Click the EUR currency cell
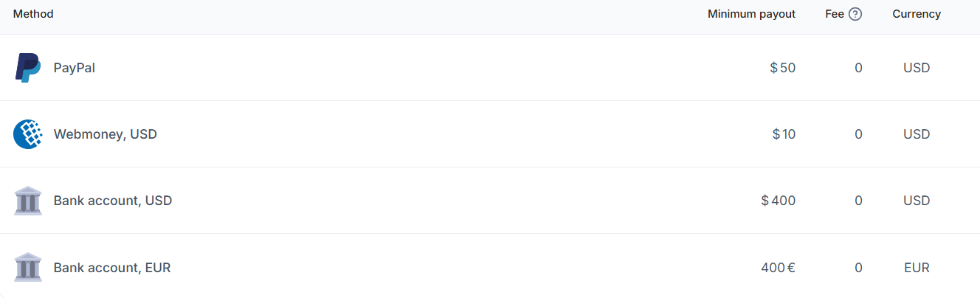Image resolution: width=980 pixels, height=298 pixels. click(x=917, y=267)
